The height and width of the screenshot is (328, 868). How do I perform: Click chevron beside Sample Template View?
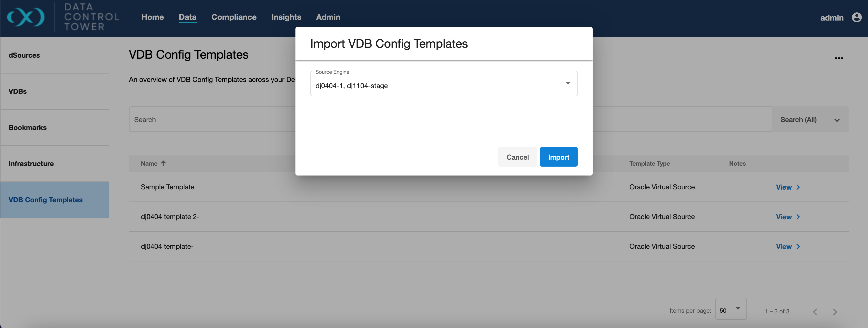click(798, 187)
